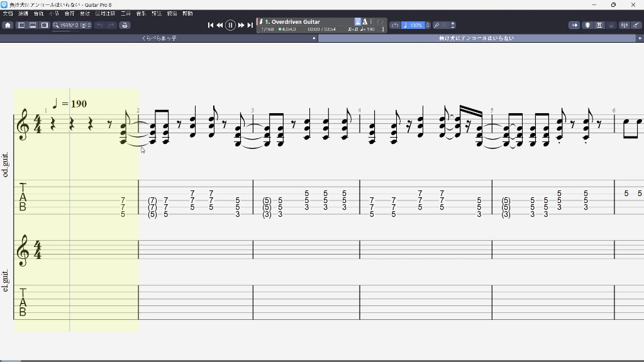644x362 pixels.
Task: Click the el.guit. track label
Action: 5,281
